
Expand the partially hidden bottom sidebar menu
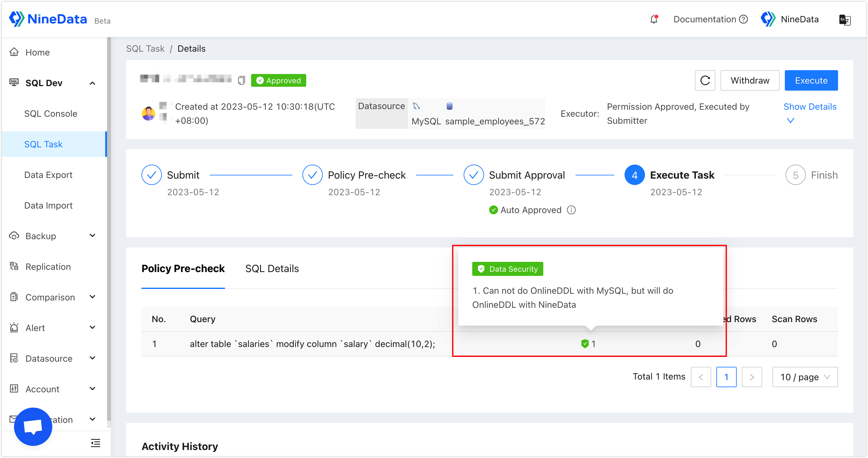[x=92, y=419]
